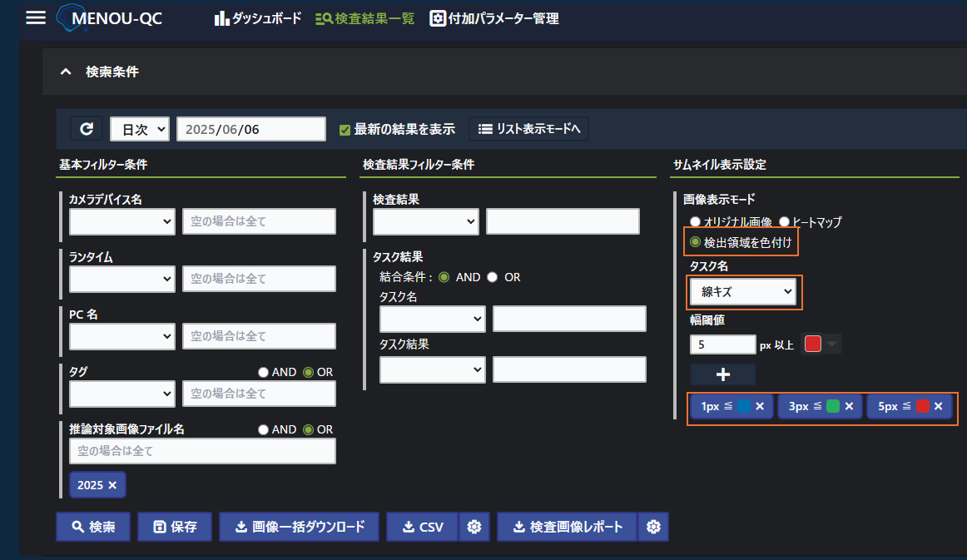967x560 pixels.
Task: Select AND for タスク結果 結合条件
Action: tap(444, 277)
